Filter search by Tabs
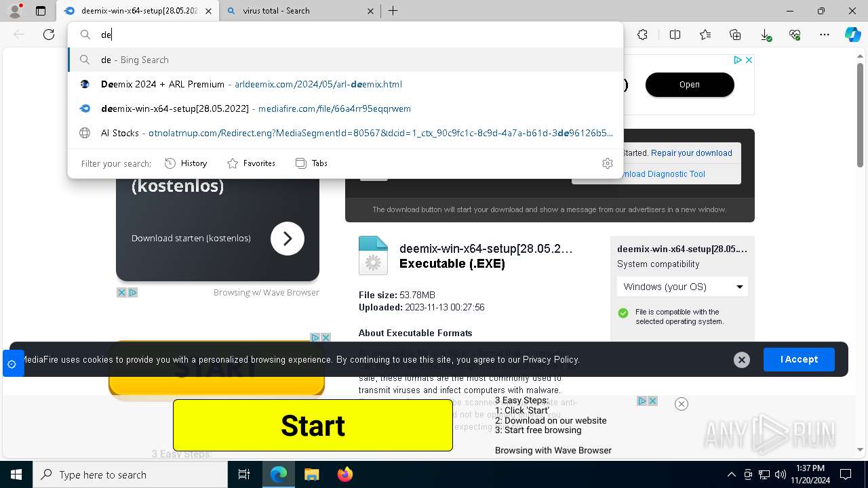Viewport: 868px width, 488px height. click(311, 163)
